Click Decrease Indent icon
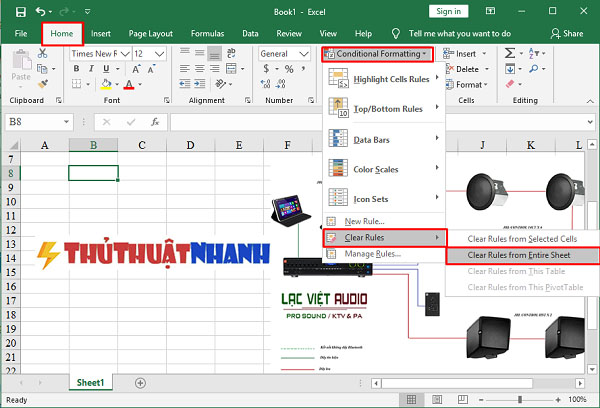 (x=185, y=84)
